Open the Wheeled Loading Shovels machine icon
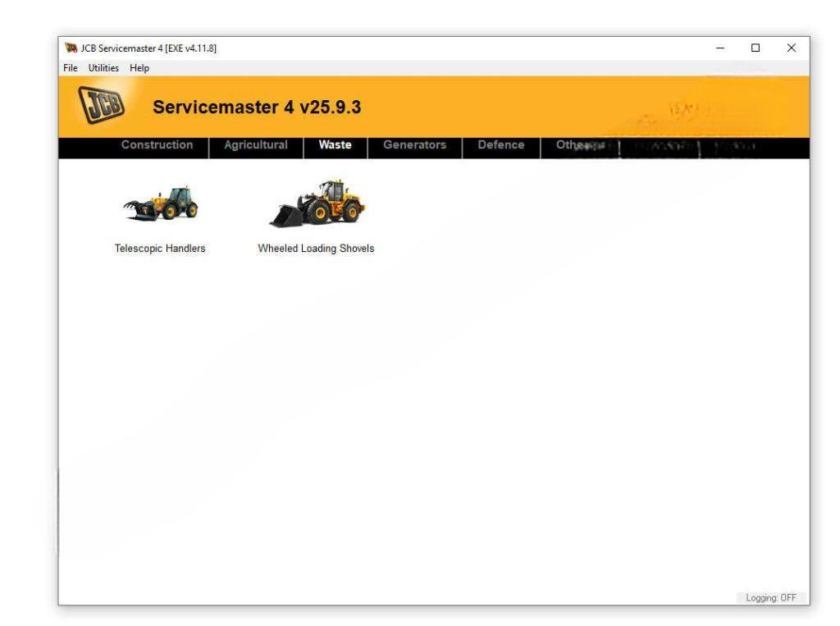Viewport: 840px width, 626px height. pyautogui.click(x=317, y=203)
